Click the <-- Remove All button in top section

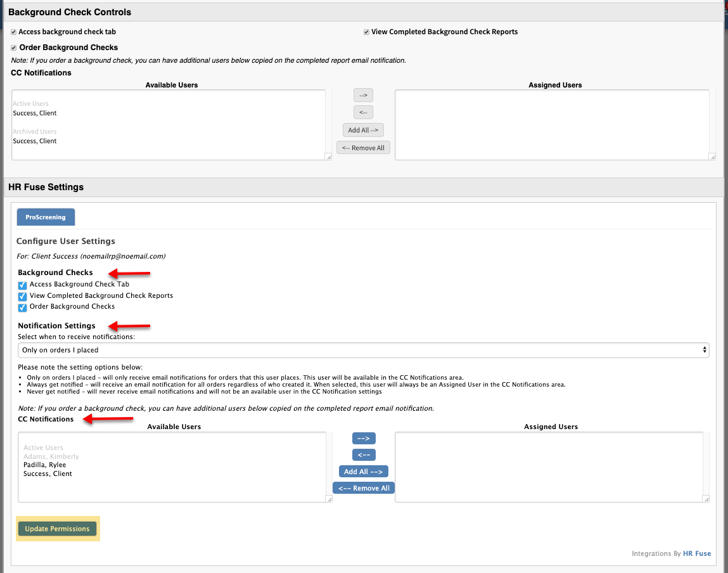[x=362, y=147]
